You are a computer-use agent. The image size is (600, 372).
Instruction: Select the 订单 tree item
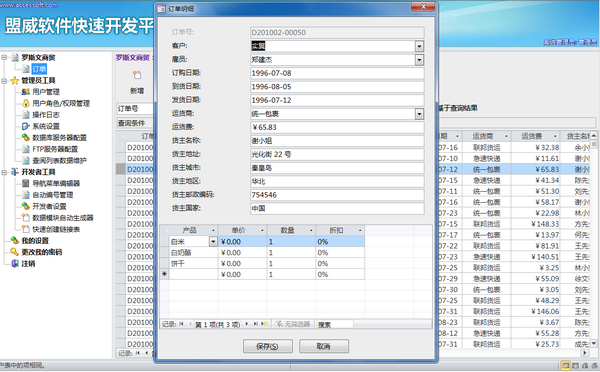(x=39, y=69)
